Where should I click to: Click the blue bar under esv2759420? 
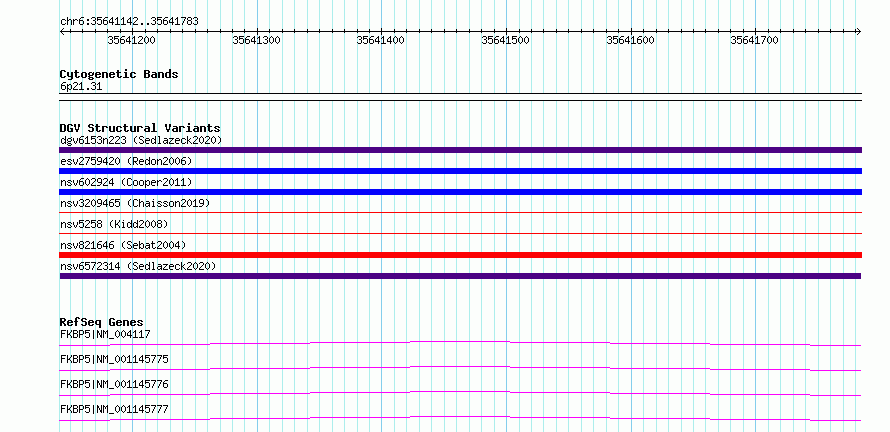pos(461,171)
